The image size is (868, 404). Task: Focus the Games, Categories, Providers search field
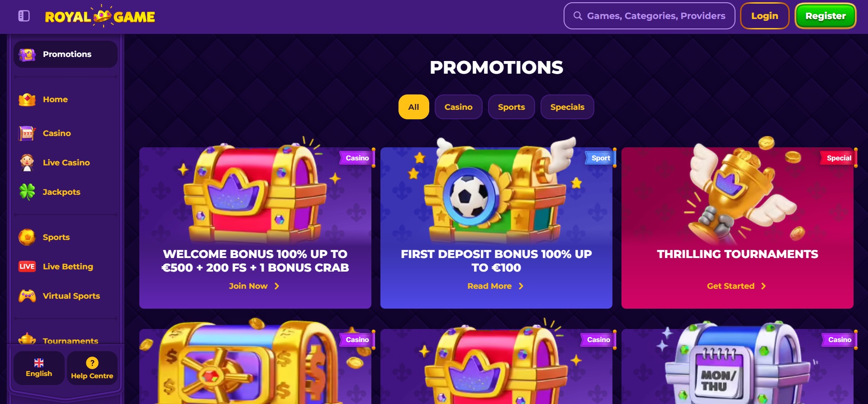pyautogui.click(x=650, y=16)
